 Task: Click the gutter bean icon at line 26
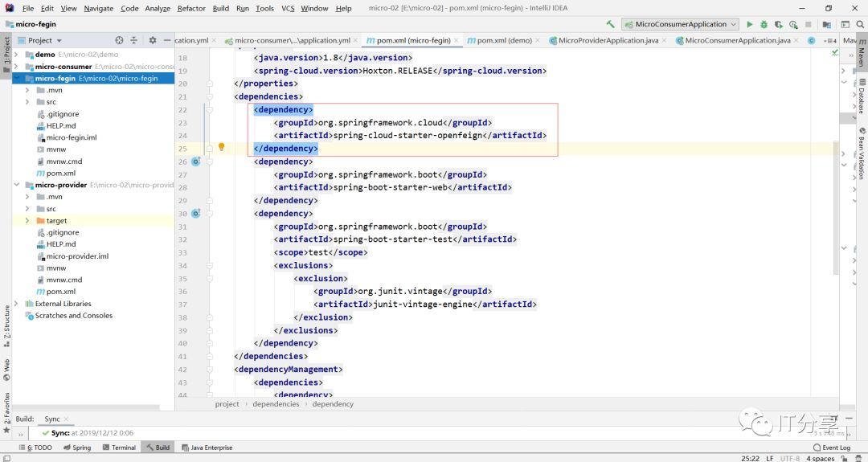(x=195, y=161)
